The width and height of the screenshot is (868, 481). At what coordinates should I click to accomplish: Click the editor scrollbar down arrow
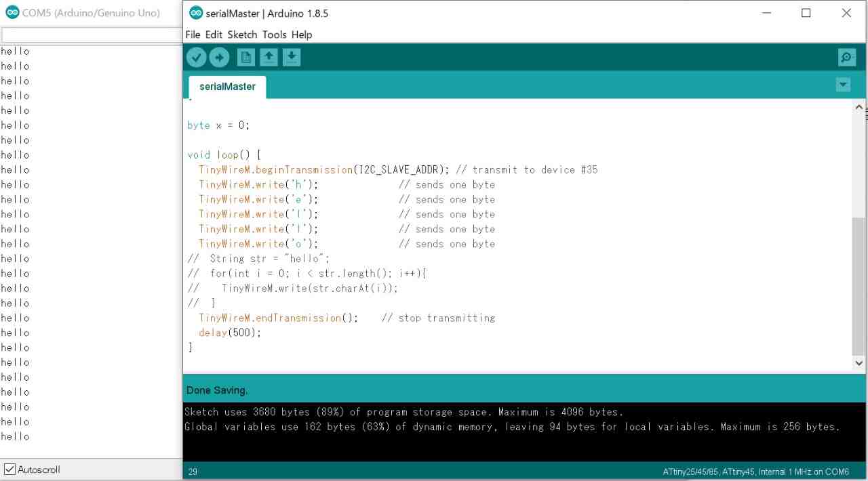(859, 362)
